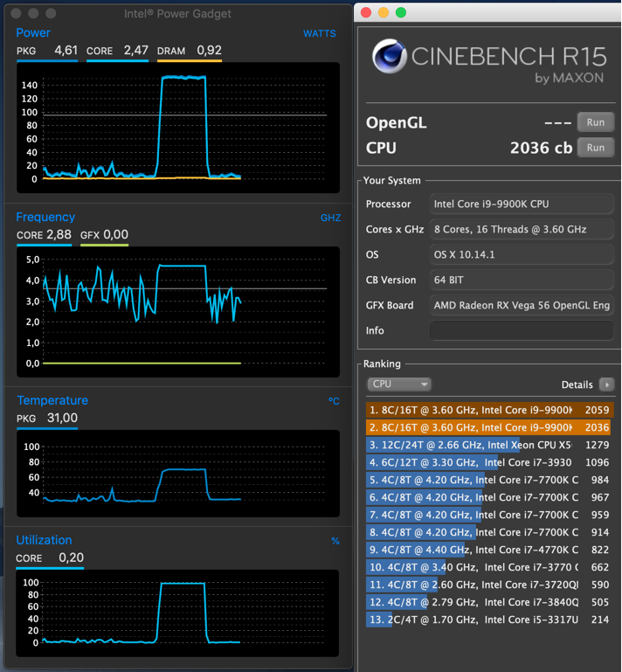Viewport: 622px width, 672px height.
Task: Run the CPU benchmark
Action: (596, 148)
